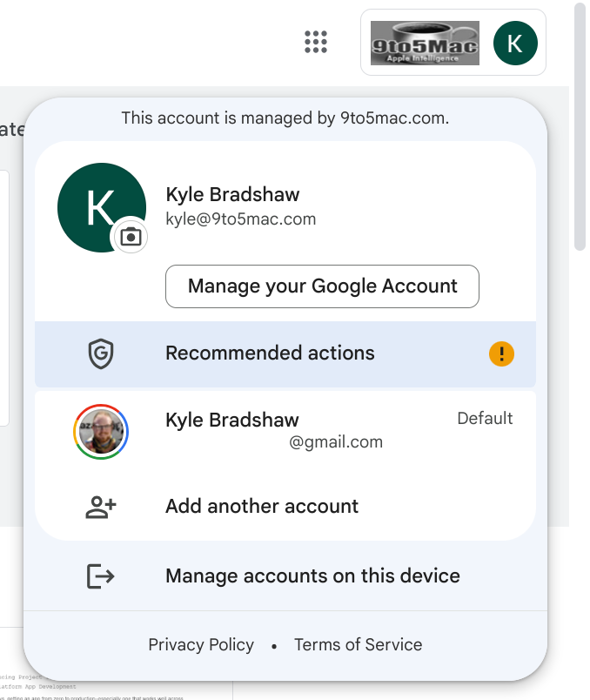Click the Default label beside the Gmail account
The height and width of the screenshot is (700, 590).
click(485, 419)
